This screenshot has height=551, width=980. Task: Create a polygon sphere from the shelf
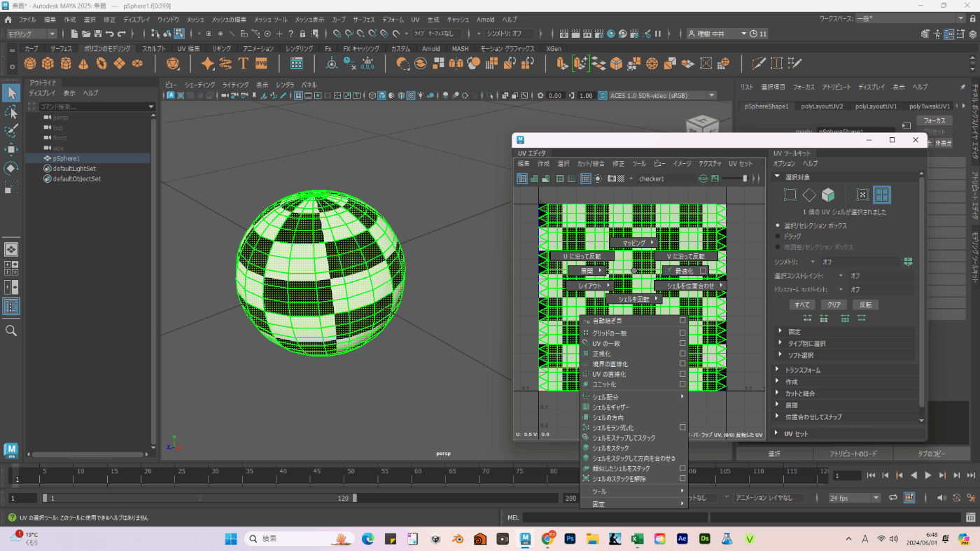[x=30, y=64]
